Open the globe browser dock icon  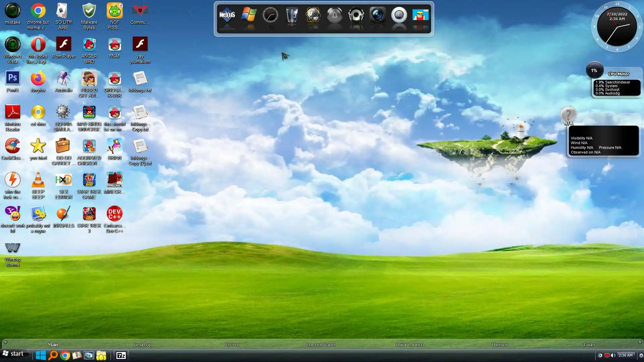[313, 15]
